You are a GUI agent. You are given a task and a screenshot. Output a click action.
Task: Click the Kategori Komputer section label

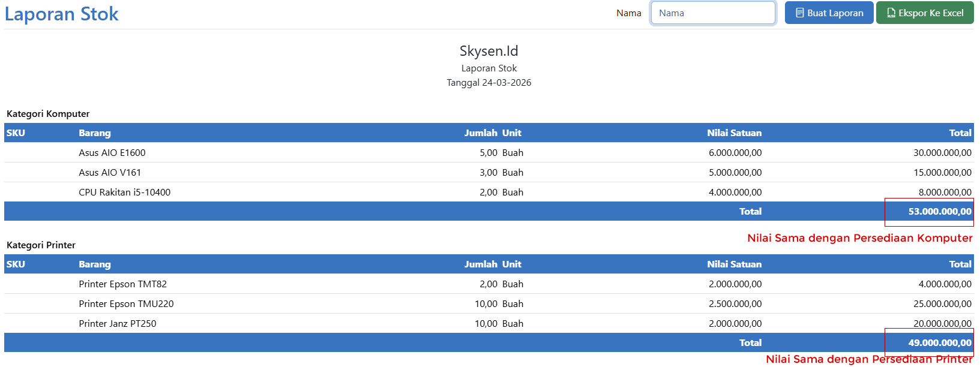pos(48,114)
